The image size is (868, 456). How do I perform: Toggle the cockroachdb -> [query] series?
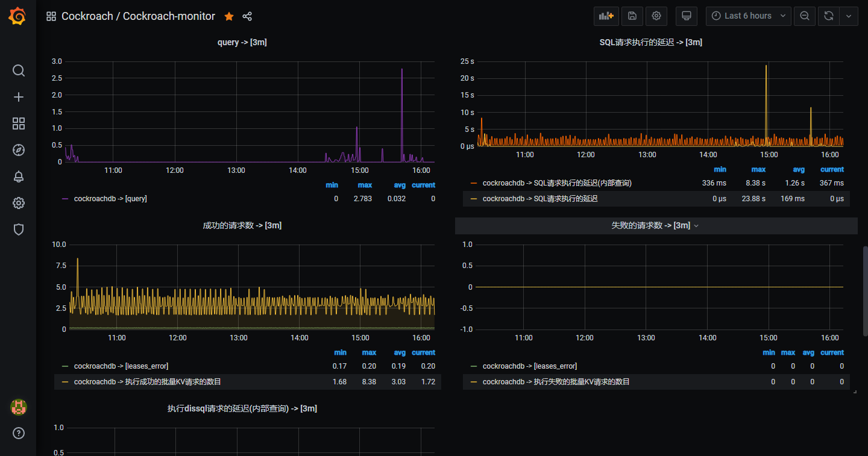tap(110, 199)
